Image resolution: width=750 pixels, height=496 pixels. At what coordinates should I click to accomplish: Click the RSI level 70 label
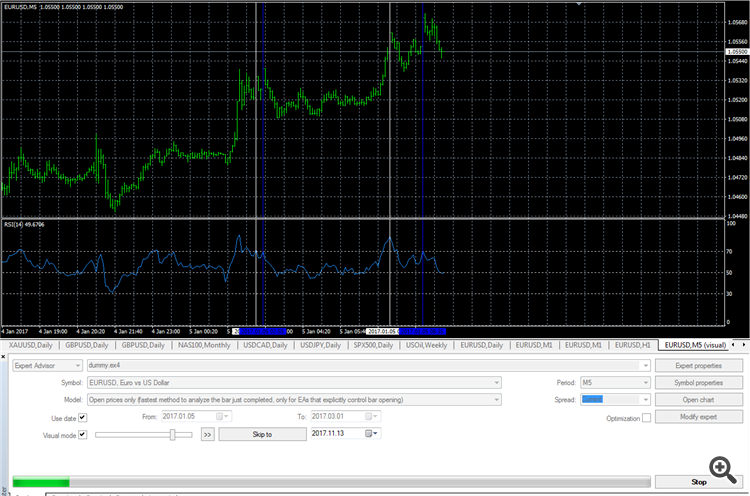coord(729,251)
